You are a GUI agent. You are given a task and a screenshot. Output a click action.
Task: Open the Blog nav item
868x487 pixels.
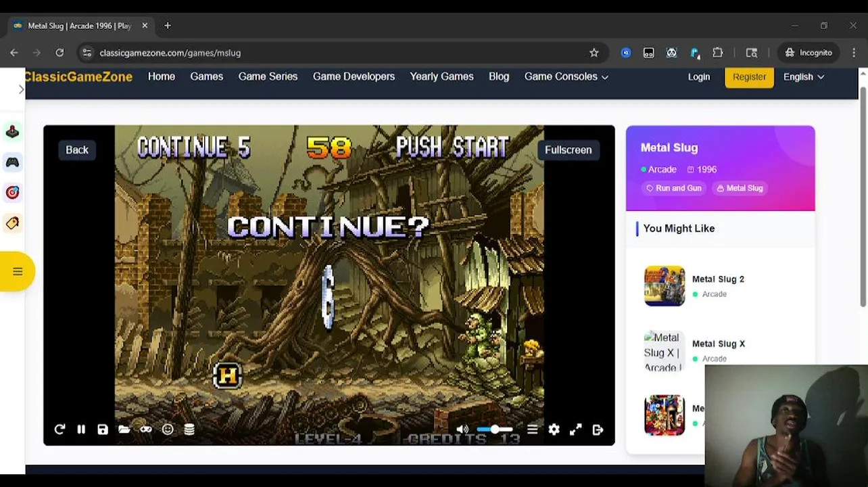(x=499, y=76)
